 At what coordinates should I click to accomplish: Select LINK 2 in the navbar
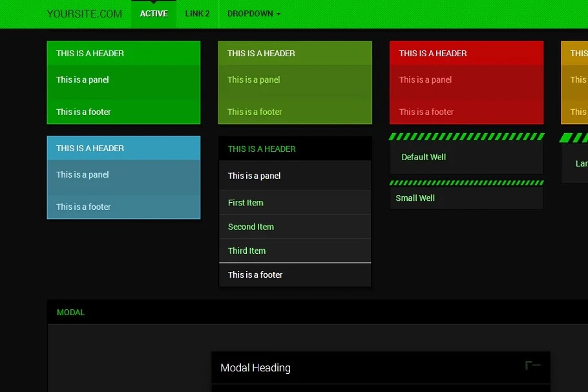pos(197,14)
